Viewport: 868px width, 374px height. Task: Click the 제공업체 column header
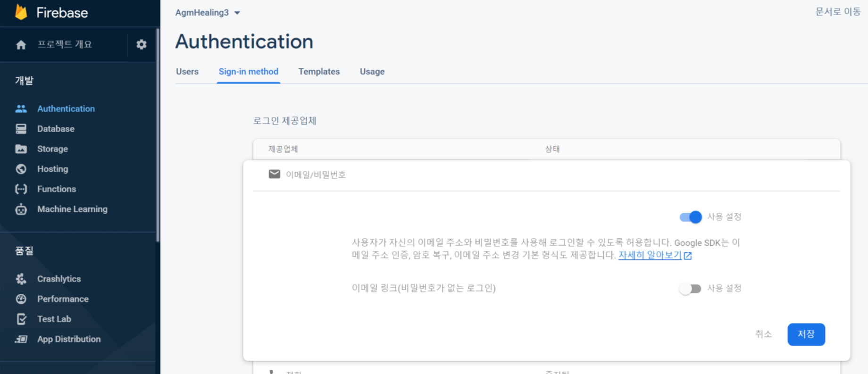click(283, 149)
